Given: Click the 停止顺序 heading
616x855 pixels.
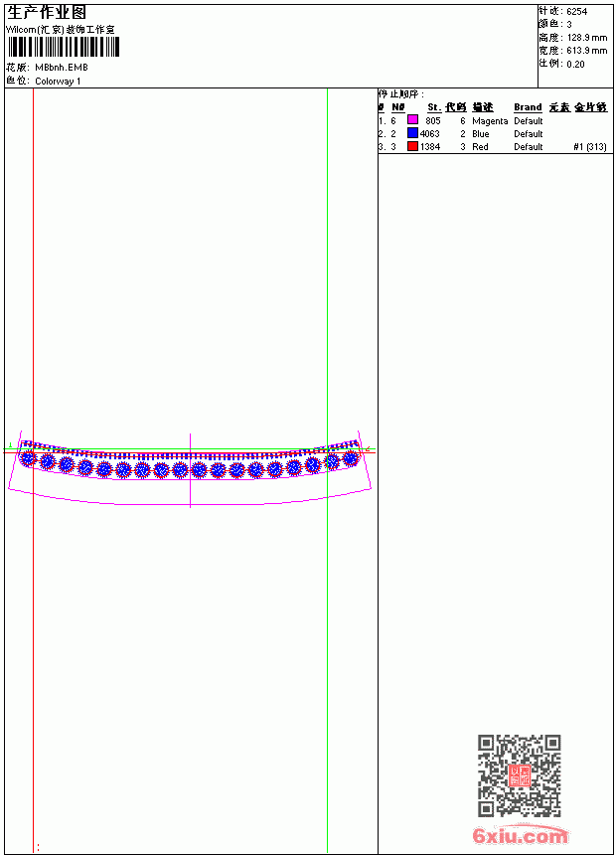Looking at the screenshot, I should coord(401,94).
